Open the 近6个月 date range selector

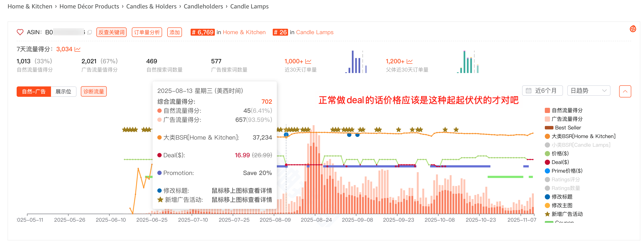point(545,91)
